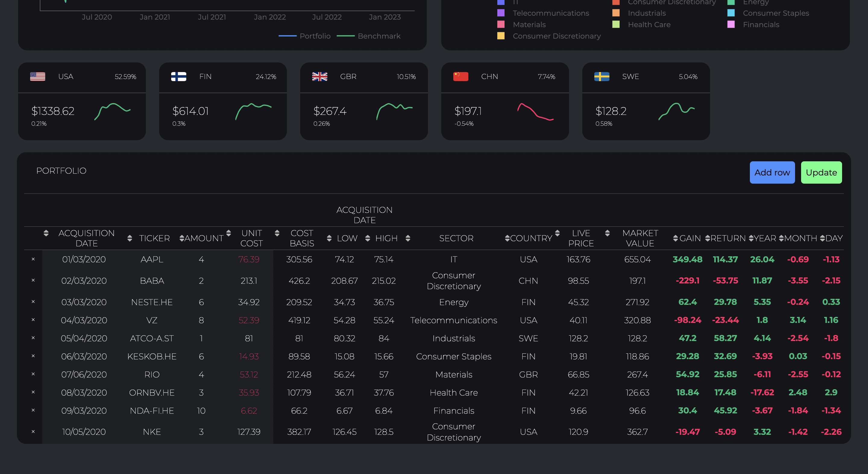Delete the NDA-FI.HE row
Viewport: 868px width, 474px height.
point(33,410)
